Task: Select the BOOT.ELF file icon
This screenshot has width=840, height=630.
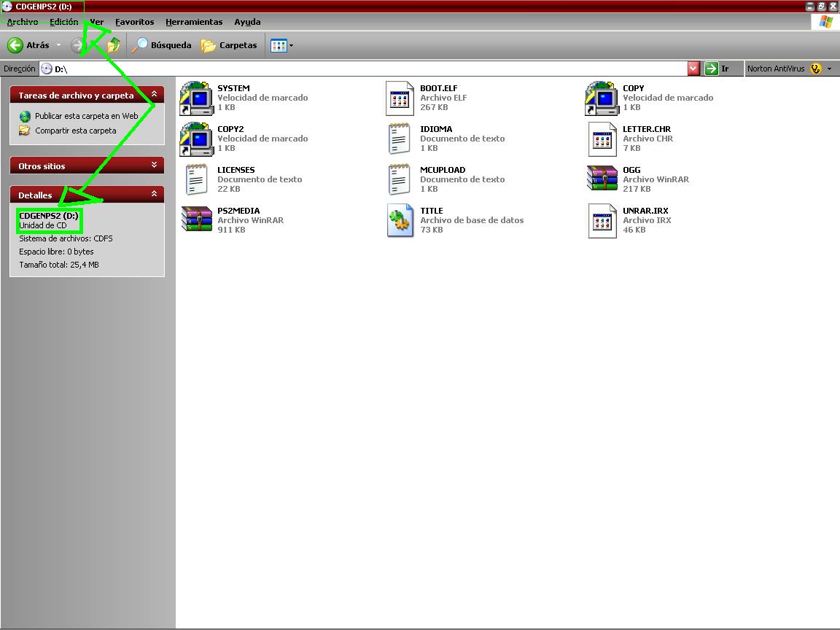Action: click(400, 98)
